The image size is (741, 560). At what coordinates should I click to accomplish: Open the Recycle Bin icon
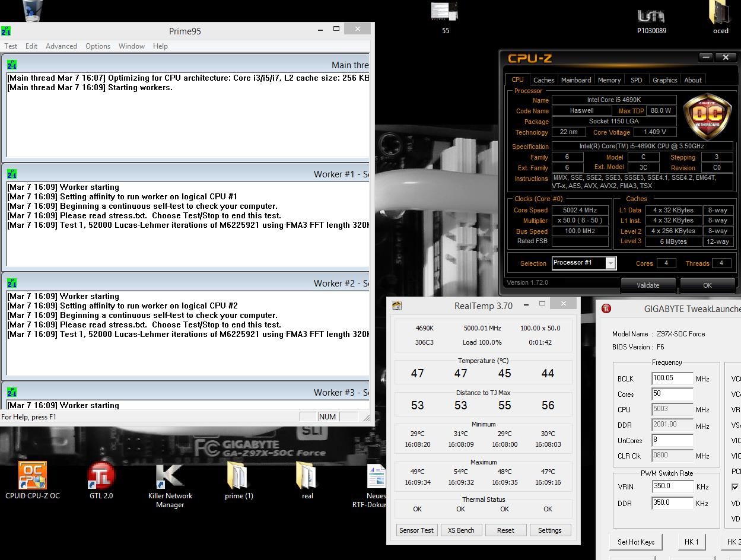click(33, 11)
